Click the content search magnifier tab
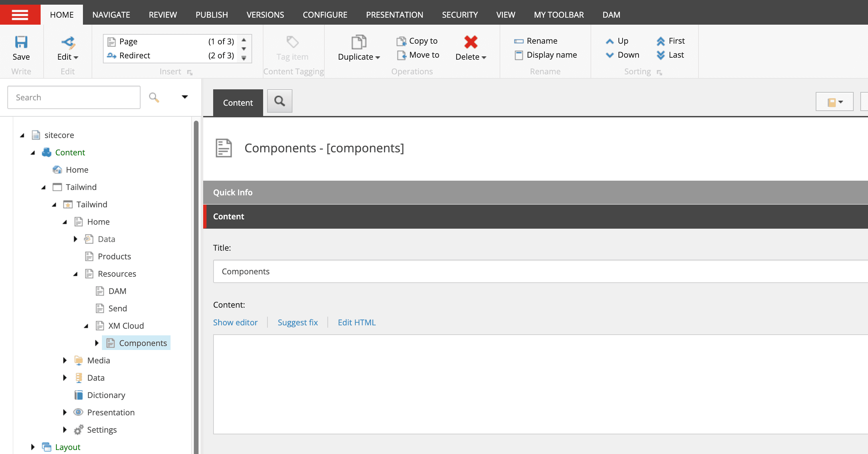 [279, 101]
